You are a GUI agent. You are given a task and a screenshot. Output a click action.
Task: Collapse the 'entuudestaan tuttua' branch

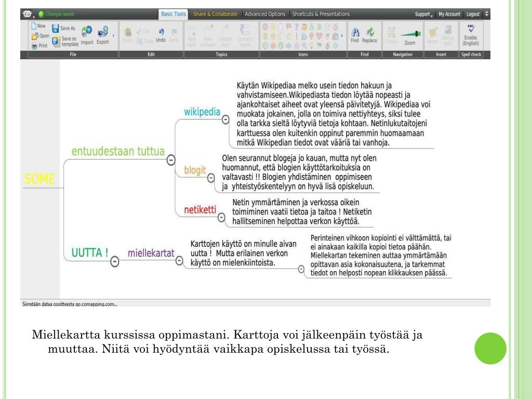tap(171, 160)
